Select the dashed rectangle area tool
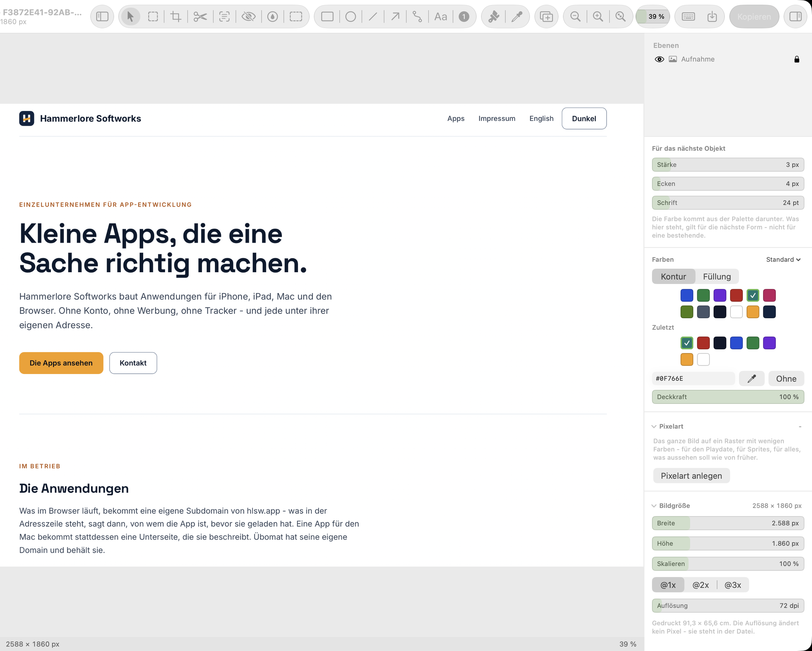This screenshot has height=651, width=812. tap(296, 17)
